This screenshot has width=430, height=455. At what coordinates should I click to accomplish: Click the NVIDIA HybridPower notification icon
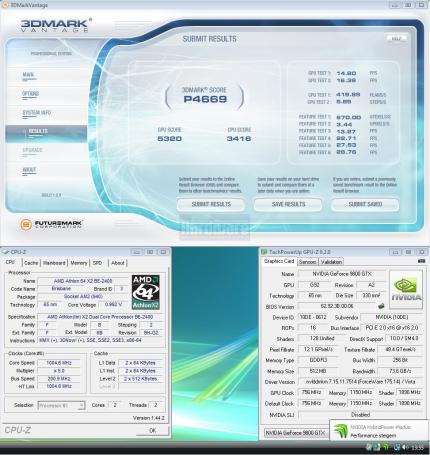point(341,430)
